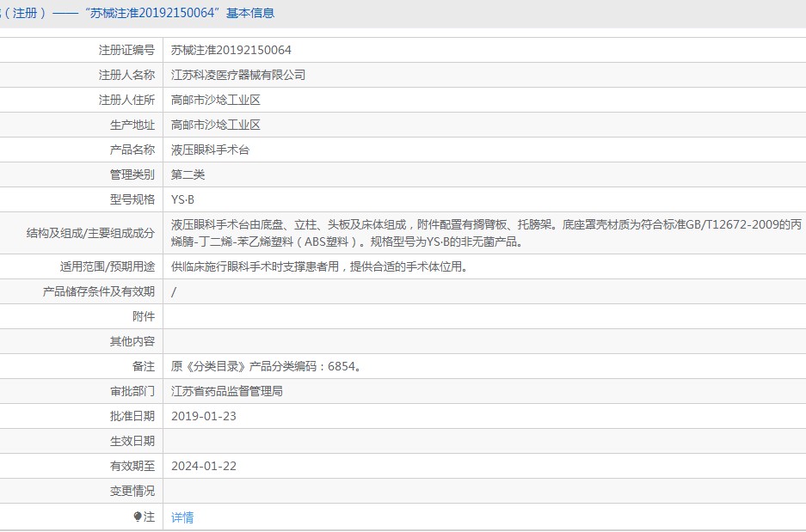Viewport: 806px width, 532px height.
Task: Click the lightbulb icon next to 注
Action: coord(138,517)
